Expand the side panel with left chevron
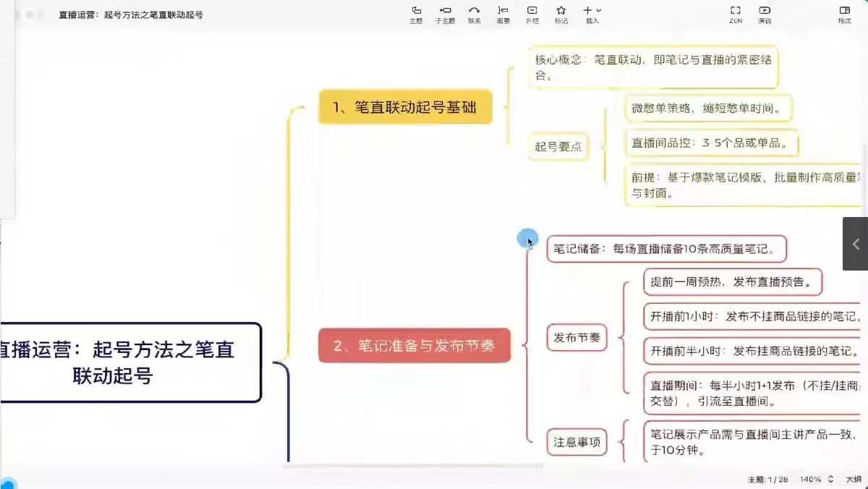Viewport: 868px width, 489px height. [856, 244]
